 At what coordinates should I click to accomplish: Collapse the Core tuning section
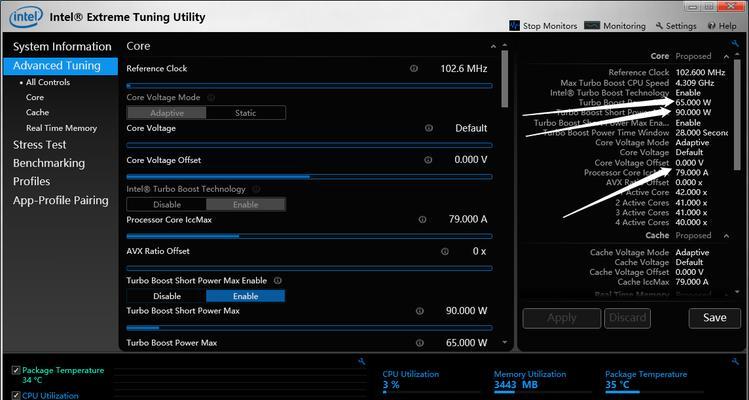click(493, 46)
